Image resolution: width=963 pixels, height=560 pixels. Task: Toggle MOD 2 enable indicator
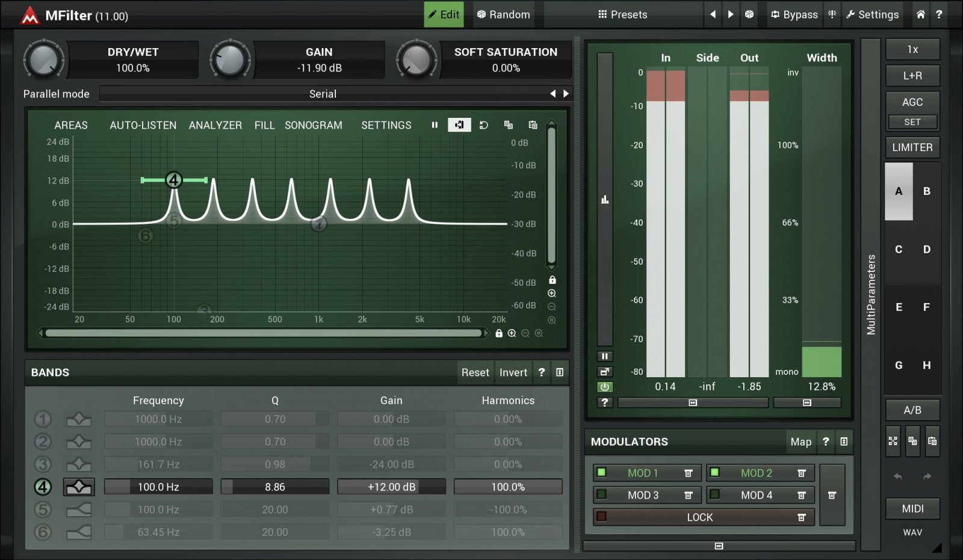pos(714,473)
